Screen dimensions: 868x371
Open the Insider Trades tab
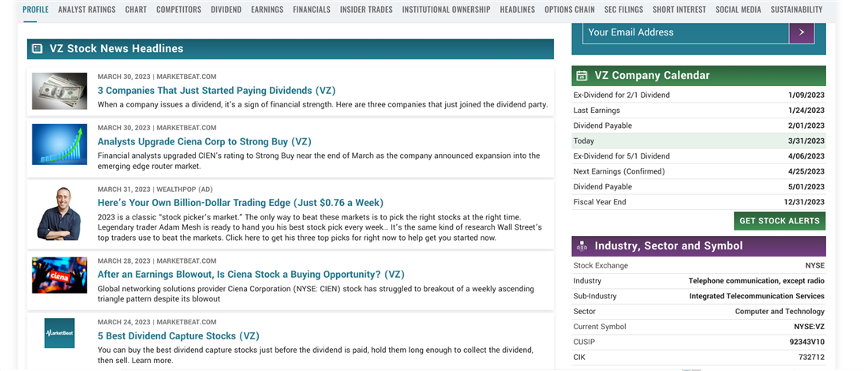pyautogui.click(x=366, y=9)
